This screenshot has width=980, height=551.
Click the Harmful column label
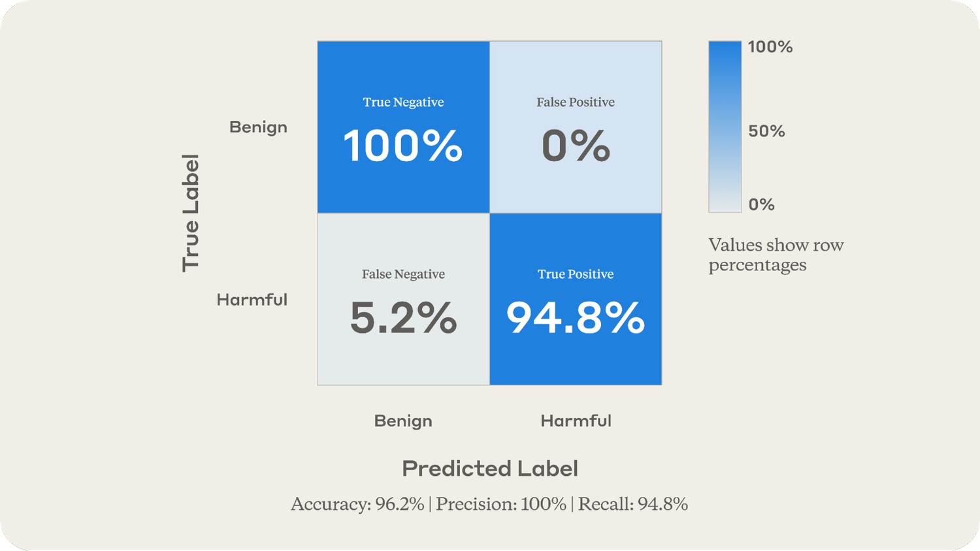[576, 421]
